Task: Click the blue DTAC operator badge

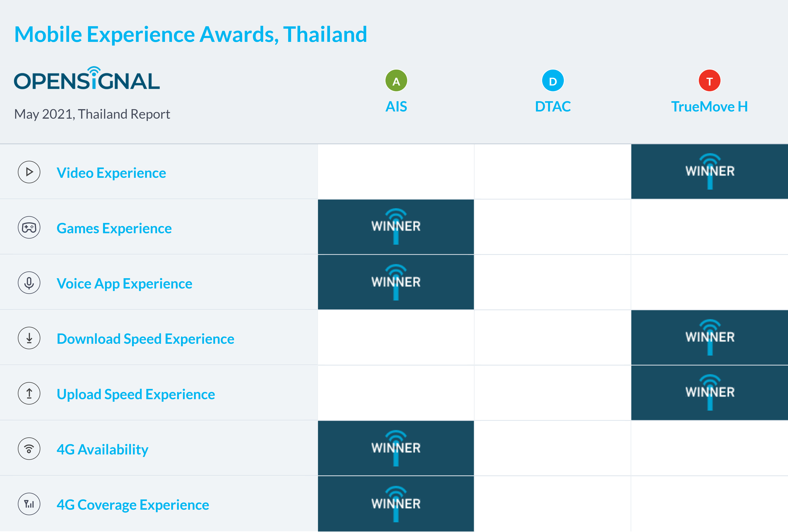Action: tap(553, 81)
